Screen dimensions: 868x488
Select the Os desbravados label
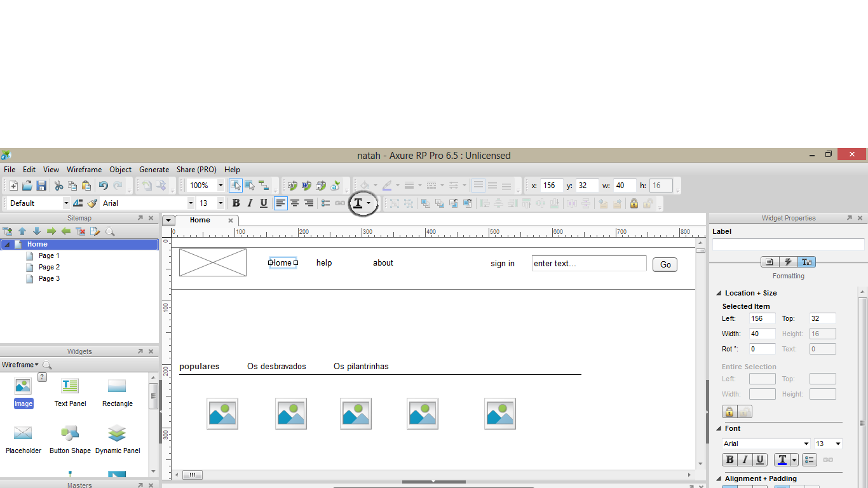coord(276,367)
